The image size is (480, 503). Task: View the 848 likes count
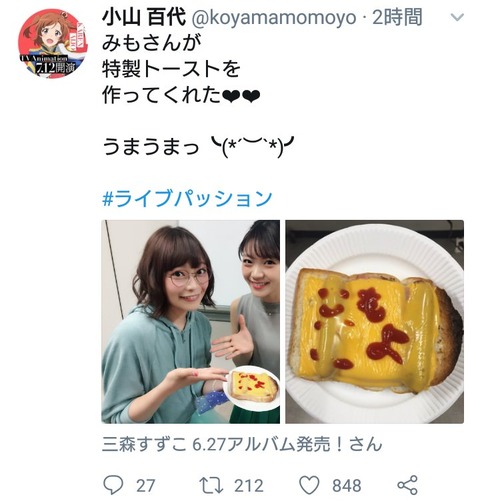[x=347, y=486]
